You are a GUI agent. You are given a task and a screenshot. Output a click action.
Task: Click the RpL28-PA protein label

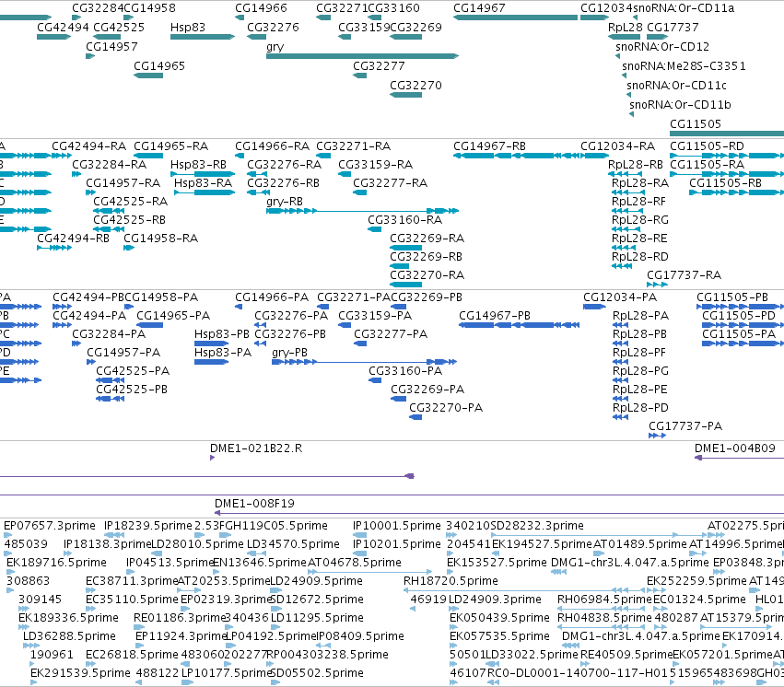click(640, 316)
